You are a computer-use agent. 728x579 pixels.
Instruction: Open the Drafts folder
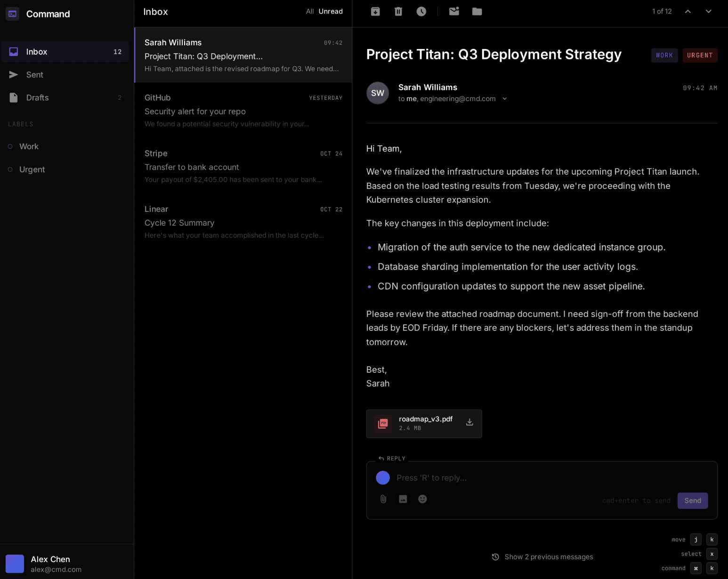(37, 97)
